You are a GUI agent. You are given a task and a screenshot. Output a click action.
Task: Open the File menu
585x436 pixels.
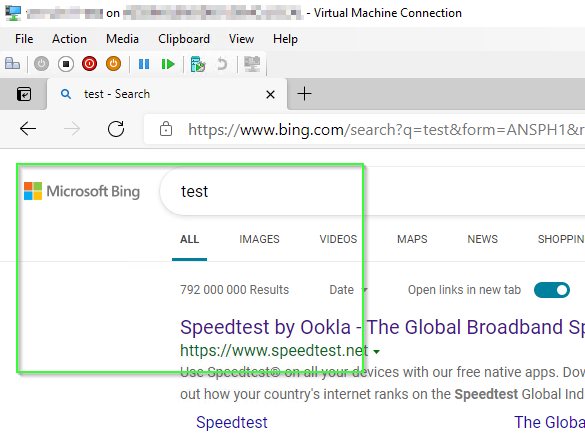tap(24, 39)
